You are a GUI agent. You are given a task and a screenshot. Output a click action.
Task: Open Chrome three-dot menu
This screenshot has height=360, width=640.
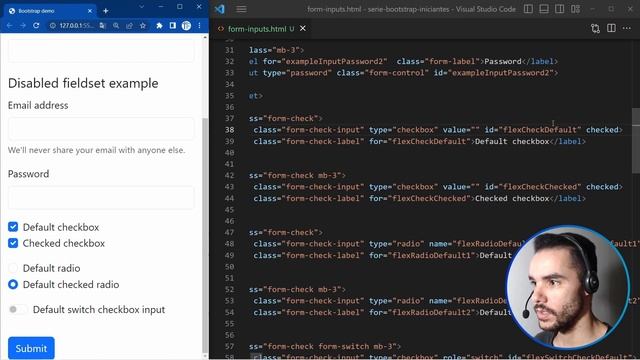pos(199,25)
